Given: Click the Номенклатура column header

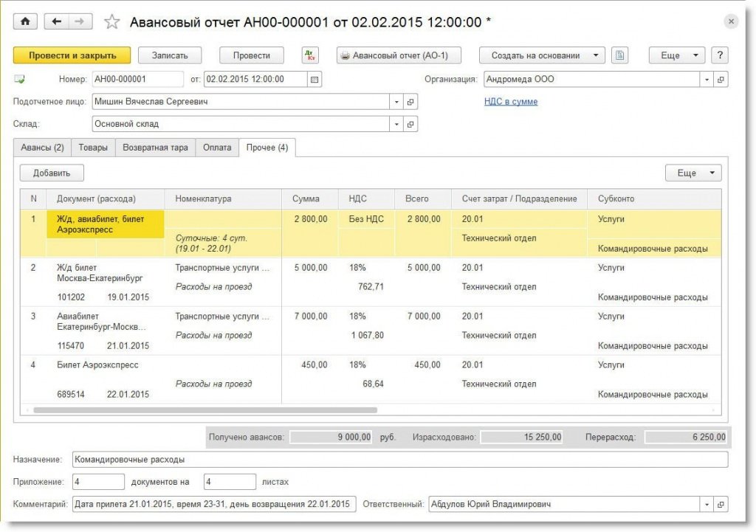Looking at the screenshot, I should 223,199.
